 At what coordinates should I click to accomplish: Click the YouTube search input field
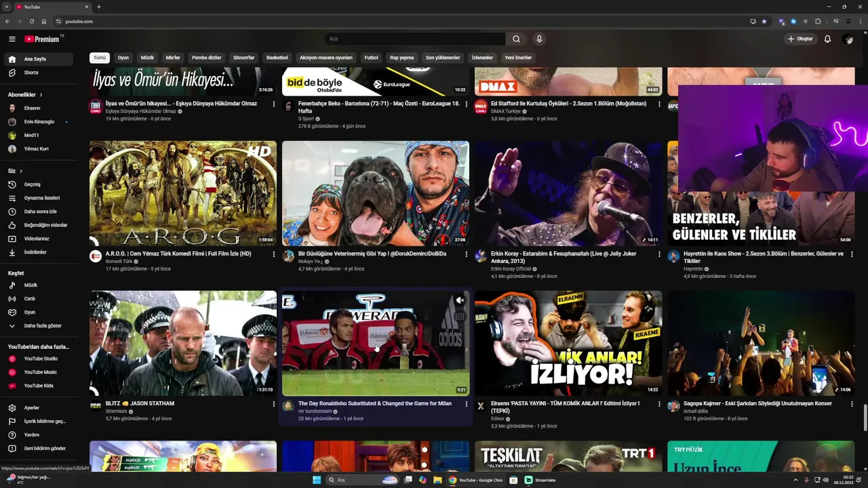click(415, 39)
